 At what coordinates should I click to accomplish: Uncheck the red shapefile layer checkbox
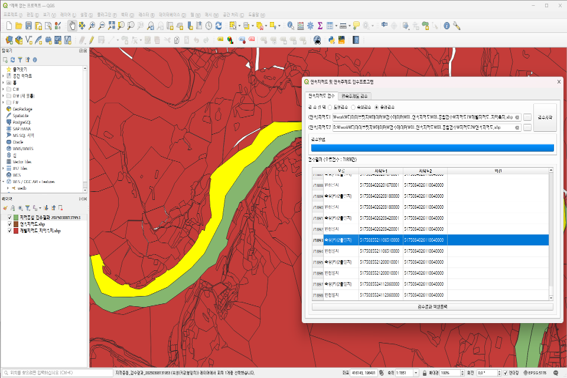10,230
